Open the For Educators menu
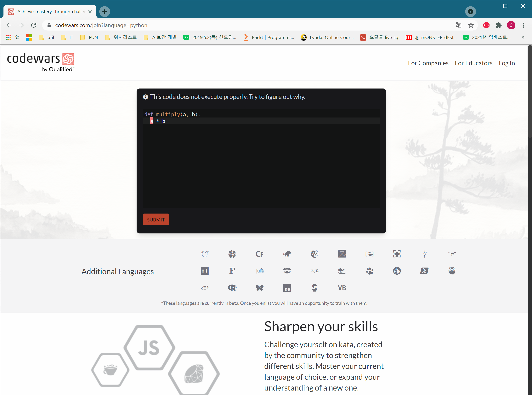The height and width of the screenshot is (395, 532). pyautogui.click(x=473, y=63)
